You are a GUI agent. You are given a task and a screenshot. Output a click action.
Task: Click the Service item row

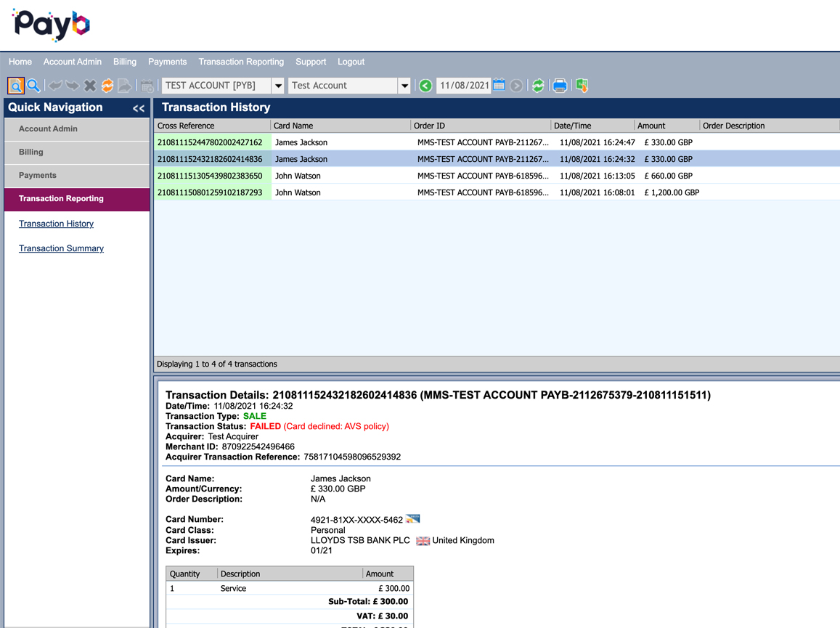pyautogui.click(x=290, y=588)
